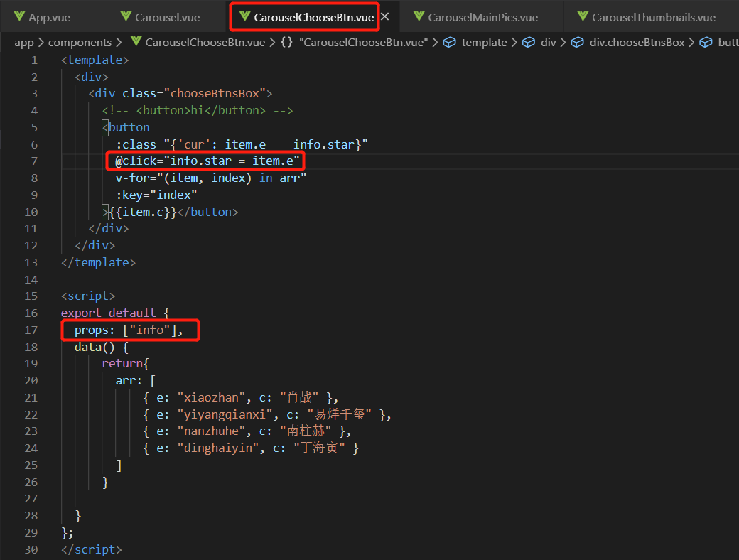Click 'v-for="(item, index) in arr"' text
Viewport: 739px width, 560px height.
(x=210, y=178)
